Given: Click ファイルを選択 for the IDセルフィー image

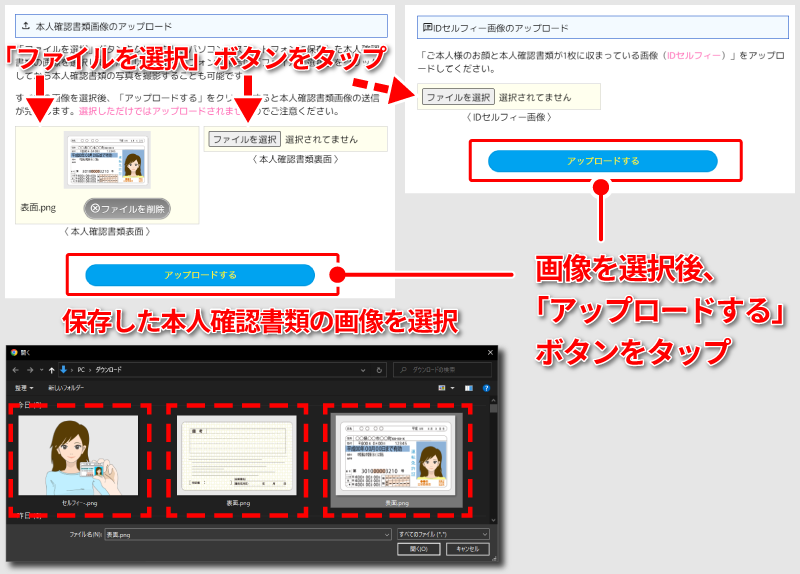Looking at the screenshot, I should 457,97.
